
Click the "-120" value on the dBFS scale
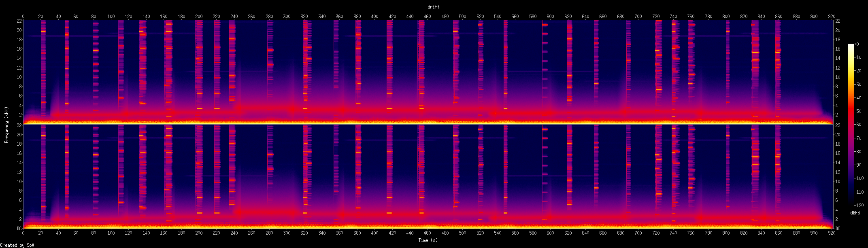[859, 206]
